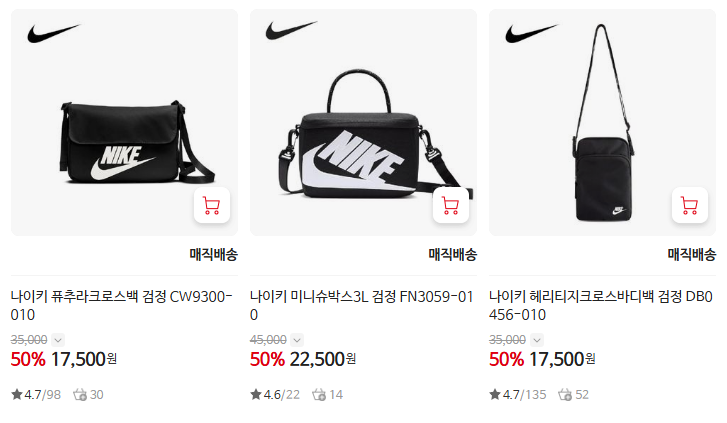View the Heritage crossbody bag image

point(602,122)
